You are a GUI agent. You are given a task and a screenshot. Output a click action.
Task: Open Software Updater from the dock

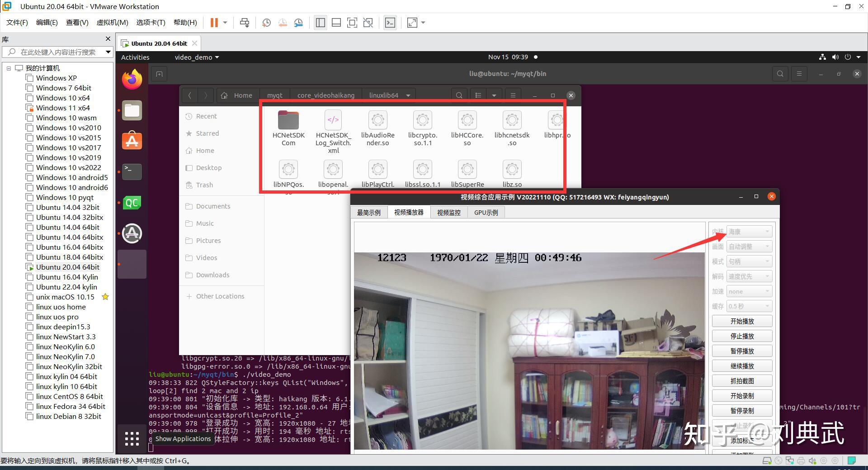(132, 233)
